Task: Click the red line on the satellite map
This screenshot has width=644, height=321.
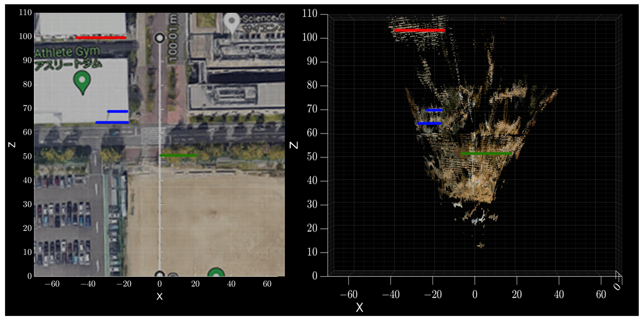Action: pyautogui.click(x=101, y=38)
